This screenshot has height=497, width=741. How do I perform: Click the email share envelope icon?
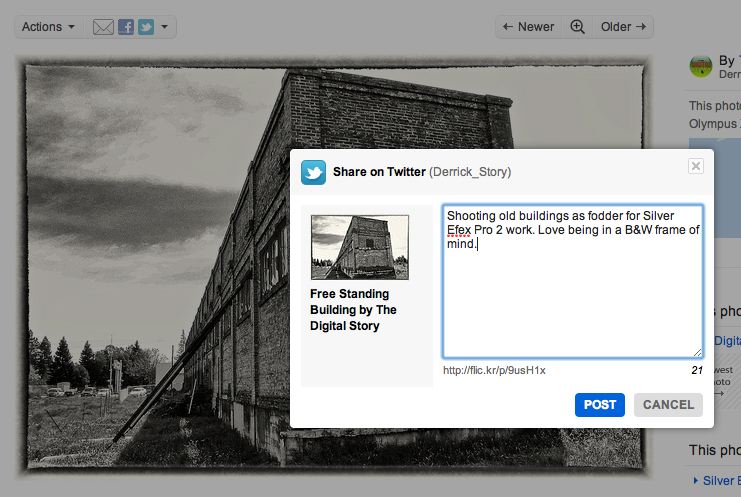click(x=103, y=27)
